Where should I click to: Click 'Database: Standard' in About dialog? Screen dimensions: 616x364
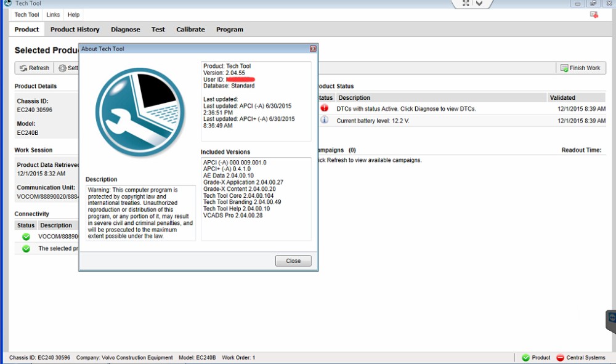tap(229, 86)
